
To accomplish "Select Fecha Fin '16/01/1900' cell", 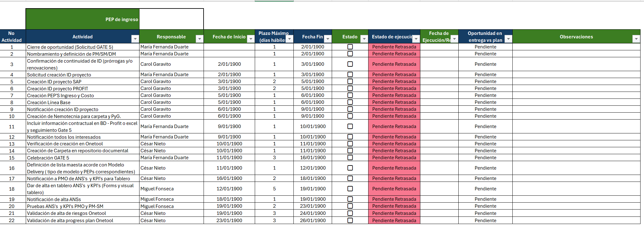I will click(313, 158).
